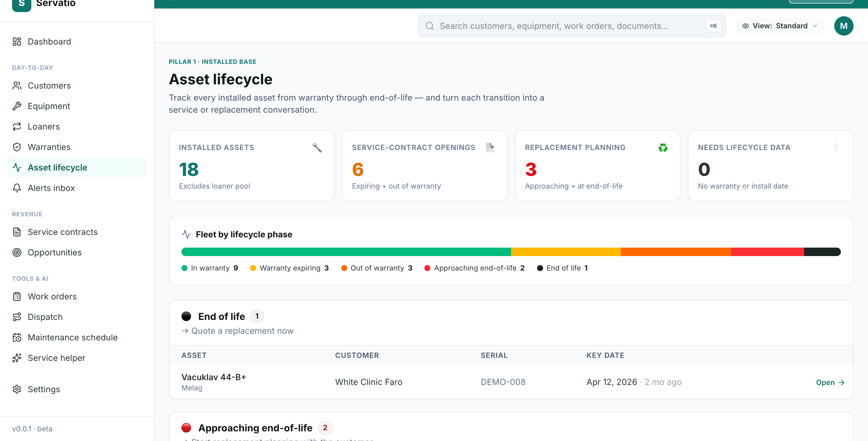Click the pulse icon beside Fleet by lifecycle phase
Viewport: 868px width, 441px height.
click(x=186, y=234)
